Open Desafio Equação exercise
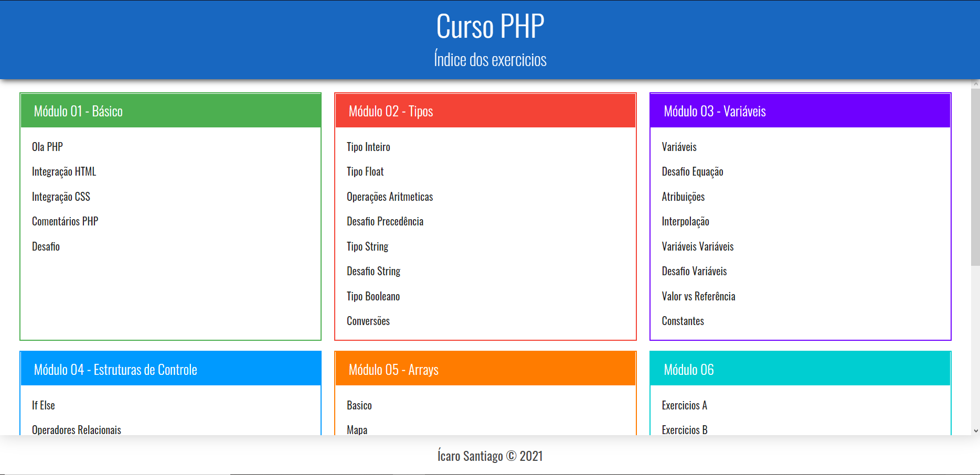Image resolution: width=980 pixels, height=475 pixels. (693, 171)
